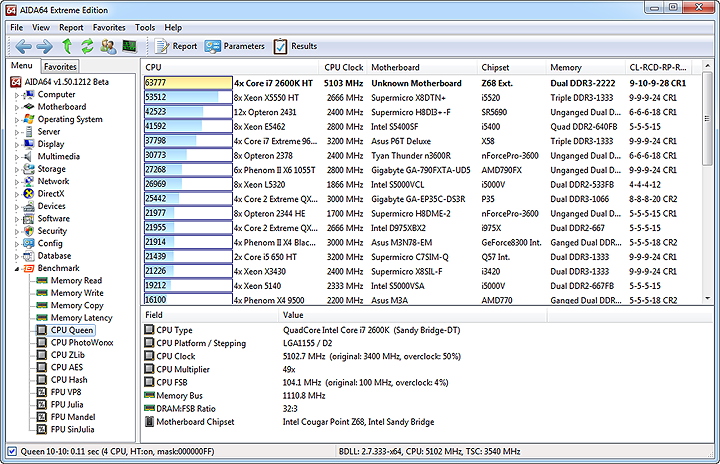Image resolution: width=720 pixels, height=464 pixels.
Task: Open the View menu
Action: [x=41, y=28]
